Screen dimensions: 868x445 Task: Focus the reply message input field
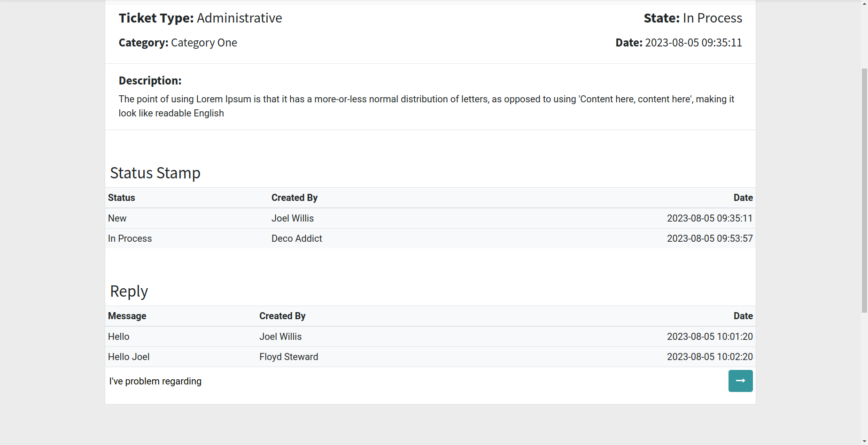(x=416, y=381)
